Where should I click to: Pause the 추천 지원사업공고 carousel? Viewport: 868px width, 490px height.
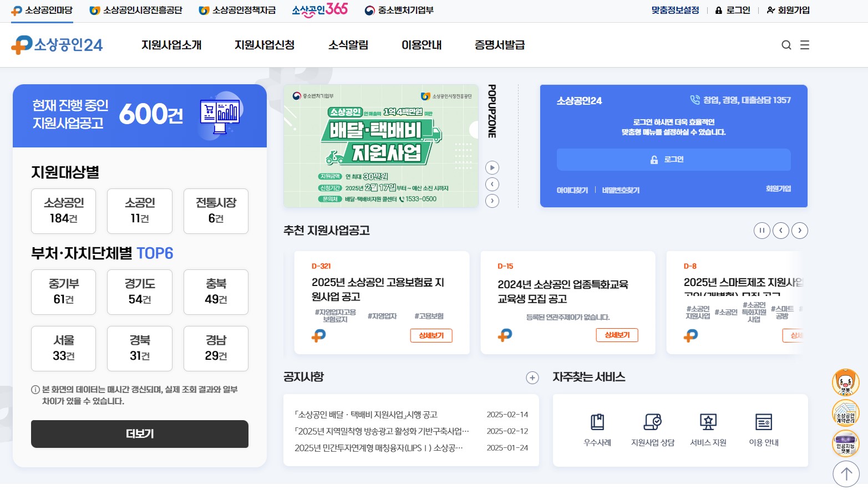[x=762, y=230]
